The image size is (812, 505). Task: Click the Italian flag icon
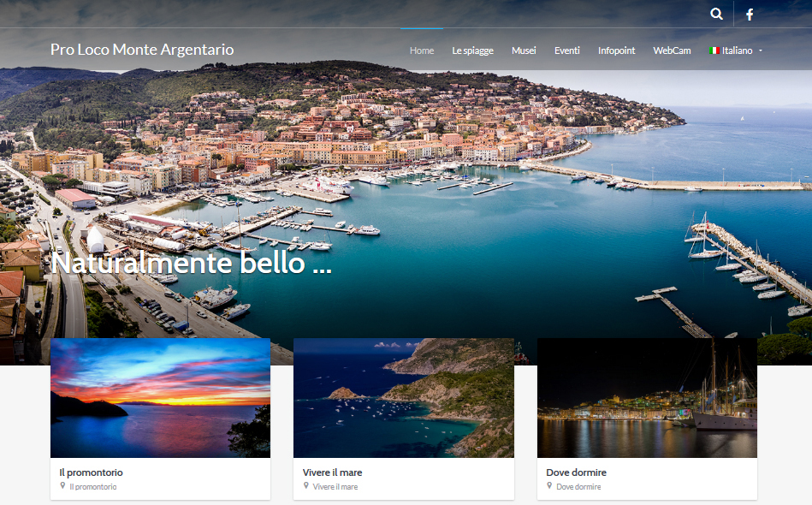[714, 50]
